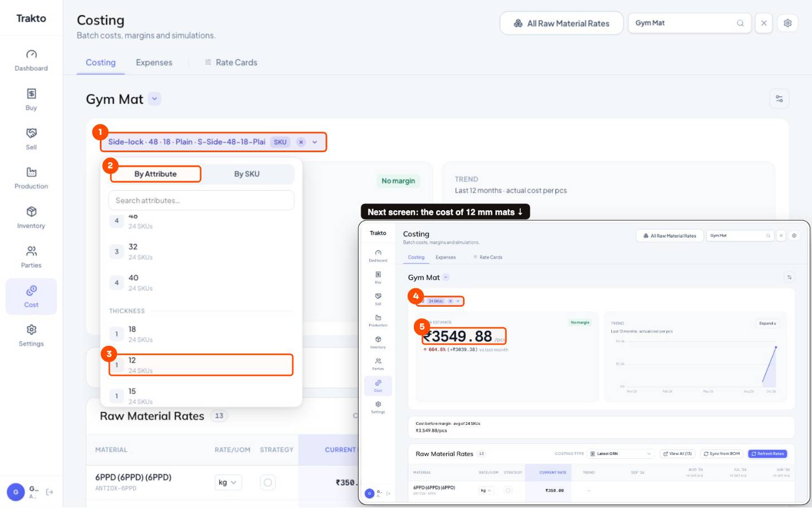The width and height of the screenshot is (812, 508).
Task: Expand the Gym Mat product chevron on main screen
Action: coord(155,99)
